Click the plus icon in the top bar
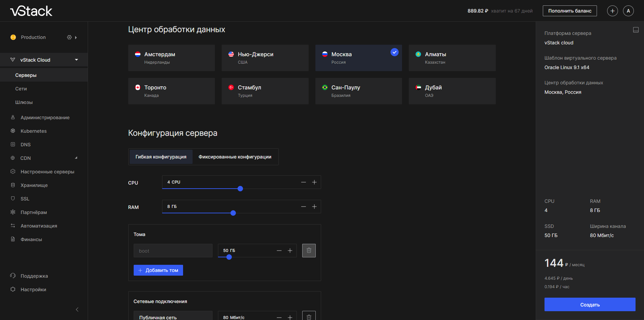Image resolution: width=644 pixels, height=320 pixels. point(612,11)
